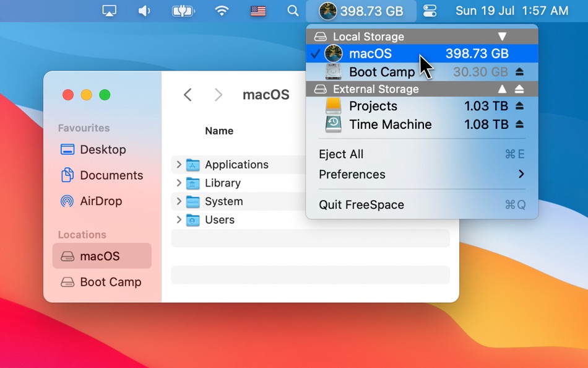Viewport: 588px width, 368px height.
Task: Go back in Finder window
Action: [x=188, y=95]
